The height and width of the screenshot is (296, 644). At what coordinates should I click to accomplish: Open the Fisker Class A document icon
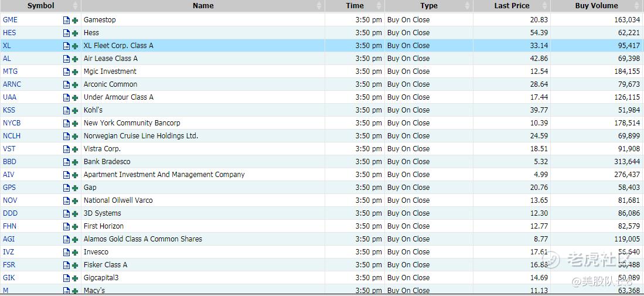pyautogui.click(x=66, y=265)
